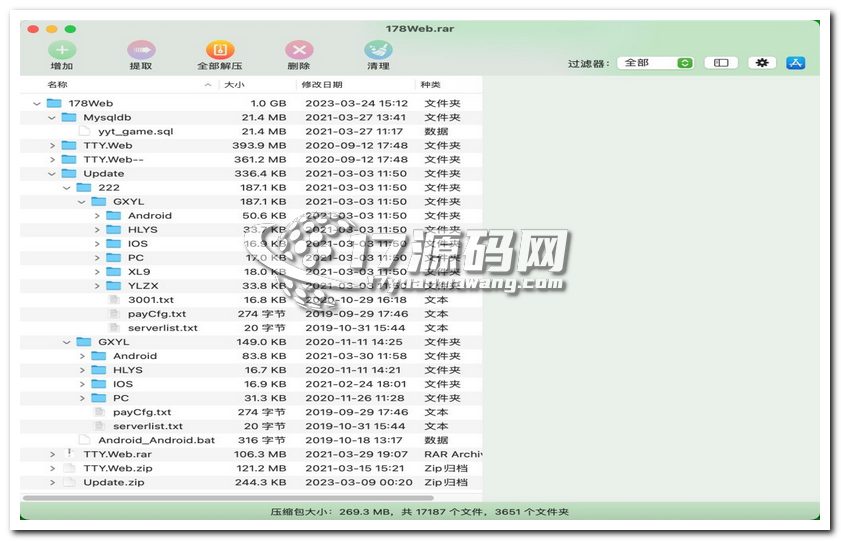Open the App Store icon button
The image size is (841, 541).
coord(796,63)
